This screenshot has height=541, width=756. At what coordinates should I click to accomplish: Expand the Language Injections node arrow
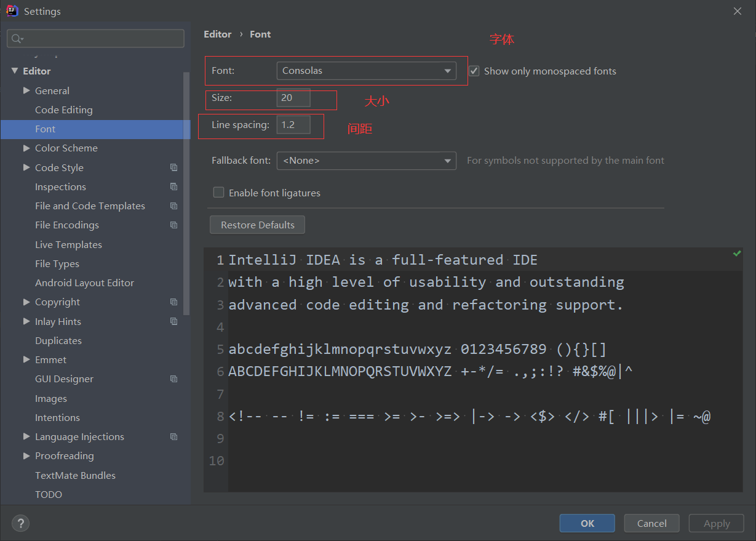coord(26,436)
